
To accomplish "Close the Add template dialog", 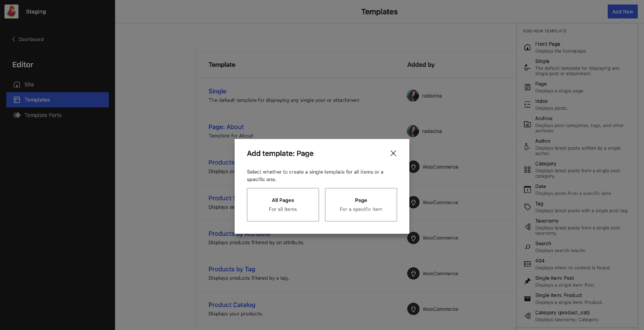I will 393,153.
